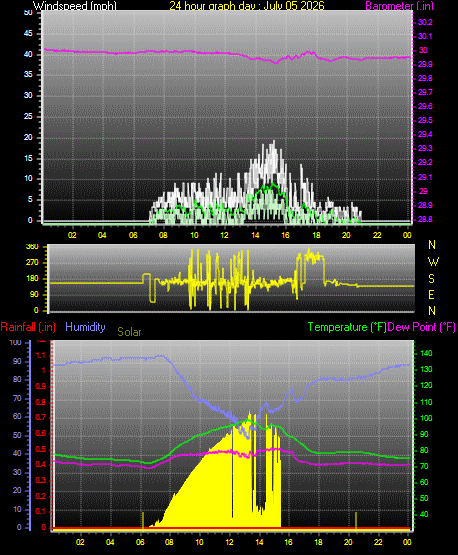The image size is (458, 555).
Task: Click the 22 hour label under windspeed graph
Action: coord(377,235)
